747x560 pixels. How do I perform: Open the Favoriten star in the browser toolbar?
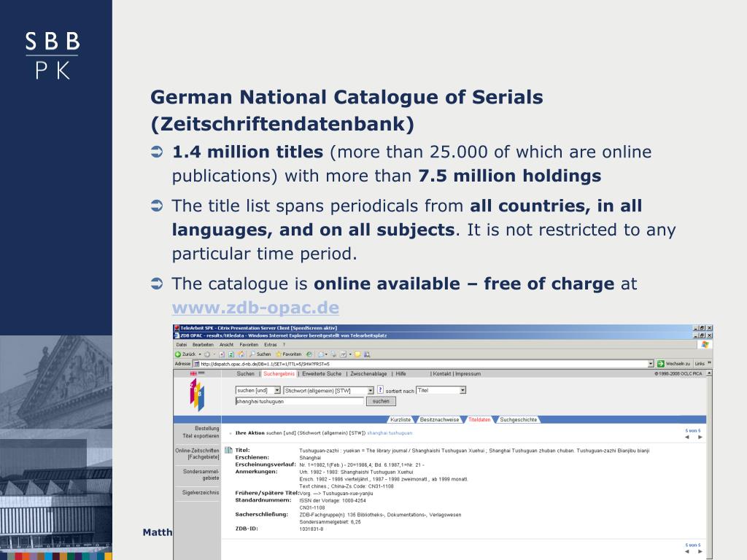[x=279, y=354]
